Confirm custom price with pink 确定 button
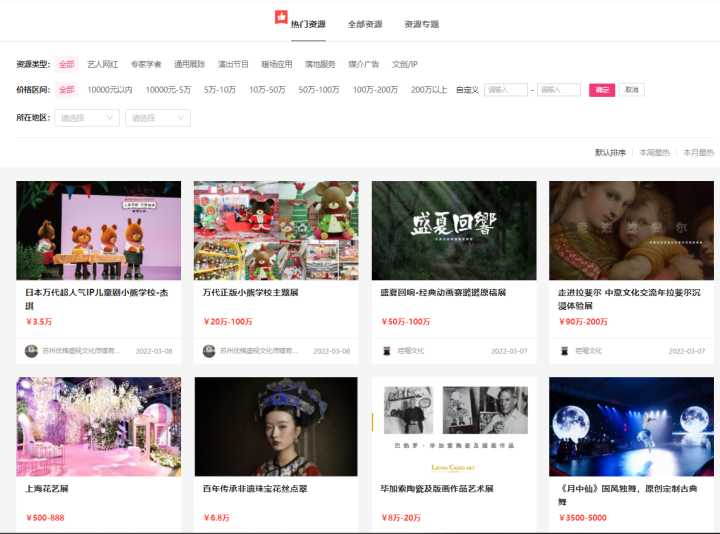 click(602, 90)
